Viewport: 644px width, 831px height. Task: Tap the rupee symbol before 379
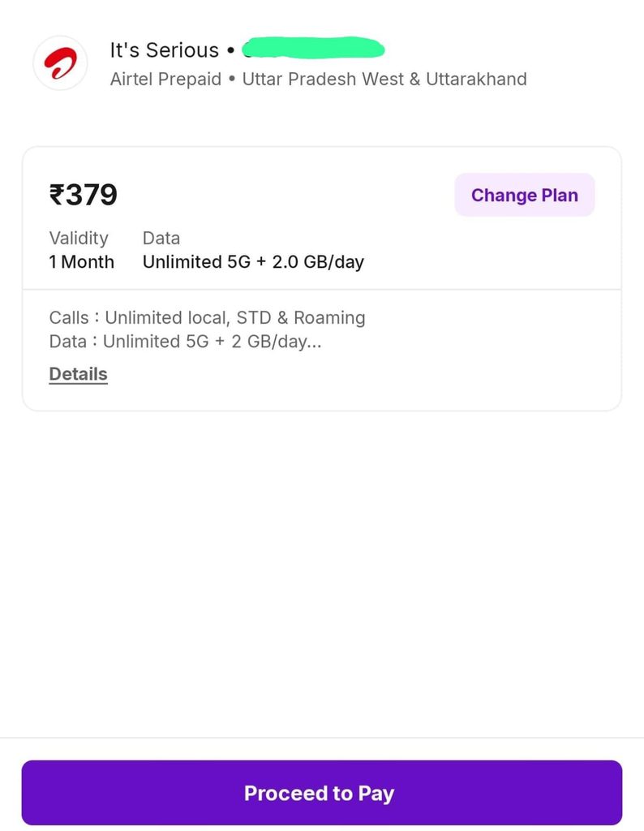coord(57,195)
